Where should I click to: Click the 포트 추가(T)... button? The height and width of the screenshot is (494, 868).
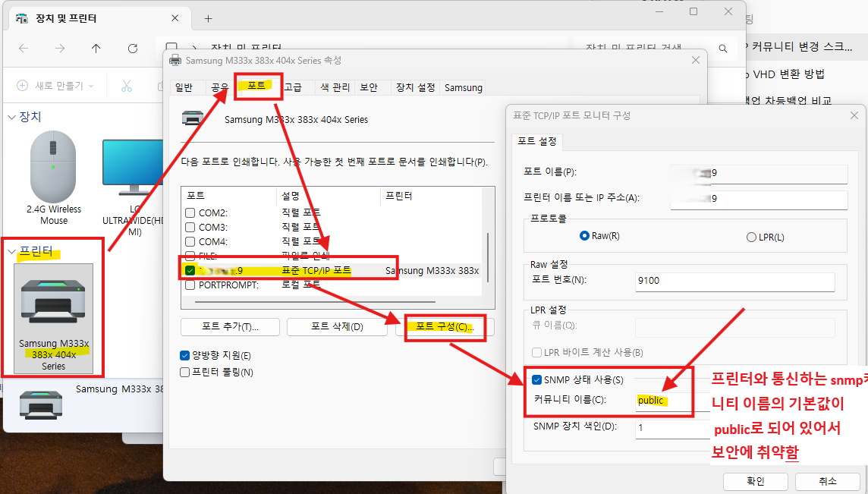pos(231,327)
